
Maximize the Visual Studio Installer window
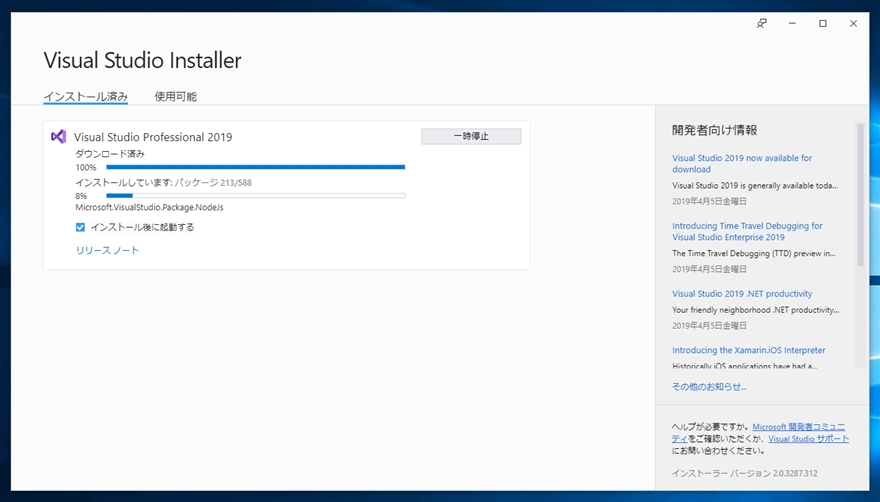[x=823, y=24]
